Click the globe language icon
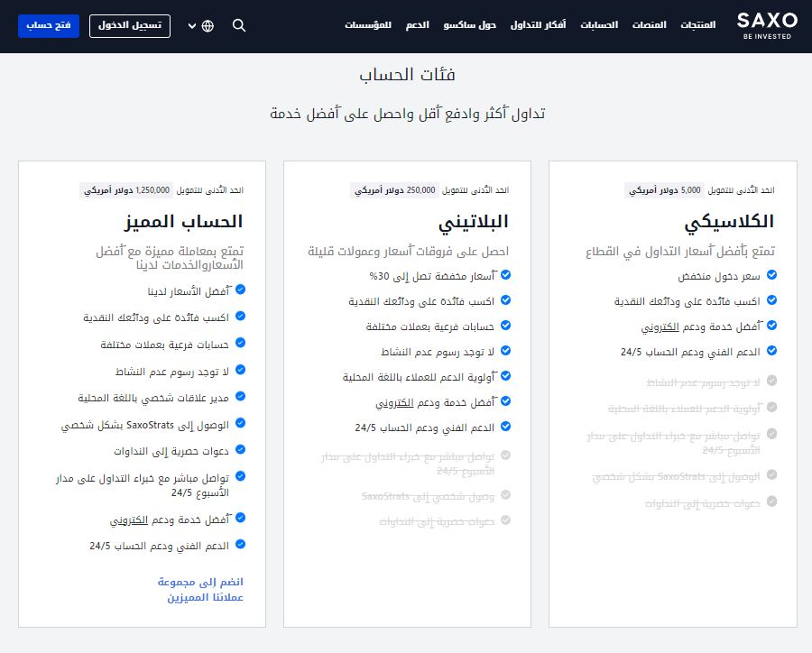This screenshot has height=653, width=812. [208, 25]
